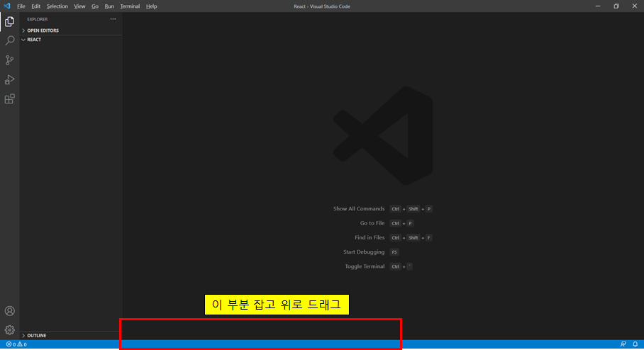The width and height of the screenshot is (644, 350).
Task: Open the File menu
Action: 21,6
